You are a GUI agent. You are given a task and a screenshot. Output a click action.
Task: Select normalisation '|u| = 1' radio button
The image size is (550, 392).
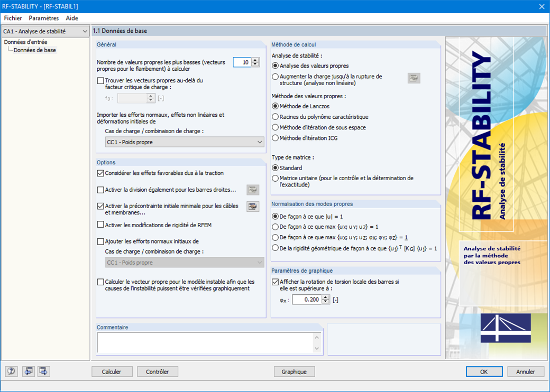tap(276, 217)
